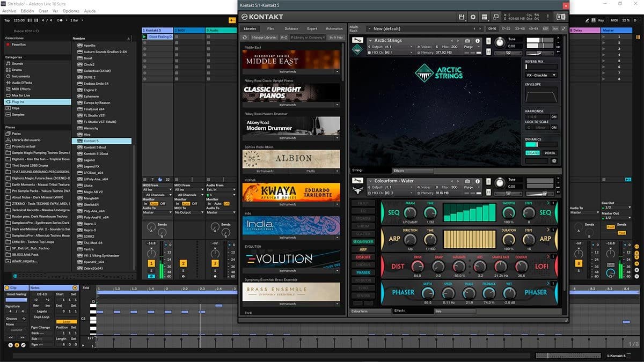Select Kontakt 5 in plug-in list
This screenshot has height=362, width=644.
coord(101,141)
